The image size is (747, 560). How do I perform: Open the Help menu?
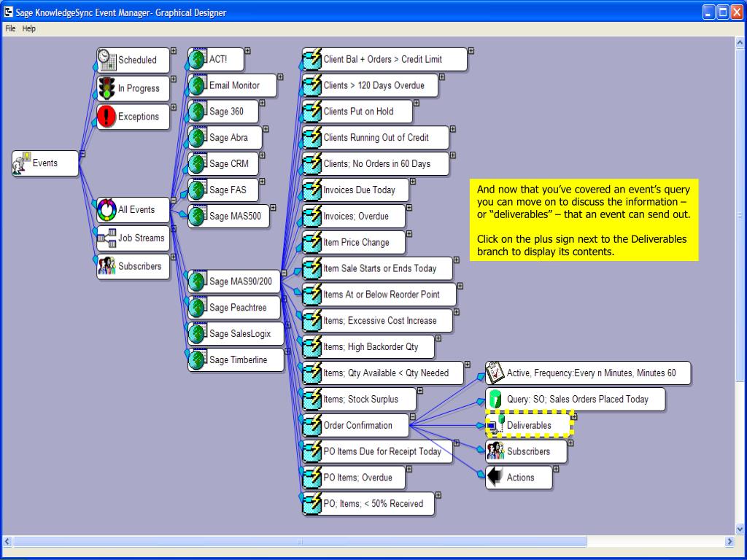click(28, 28)
